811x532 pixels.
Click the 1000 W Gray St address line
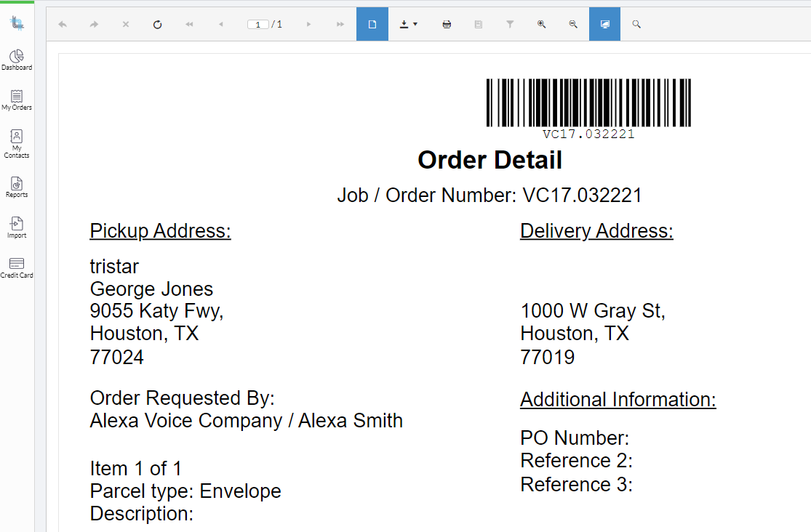pos(593,311)
